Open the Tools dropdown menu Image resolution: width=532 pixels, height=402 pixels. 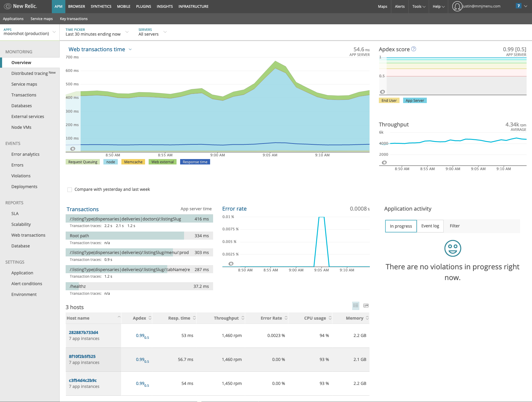tap(419, 7)
